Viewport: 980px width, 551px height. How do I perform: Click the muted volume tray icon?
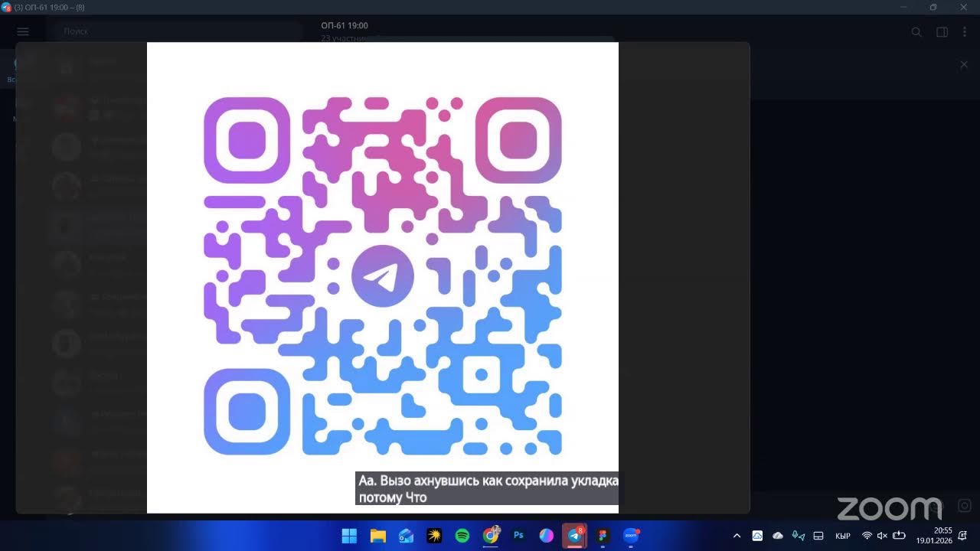882,536
